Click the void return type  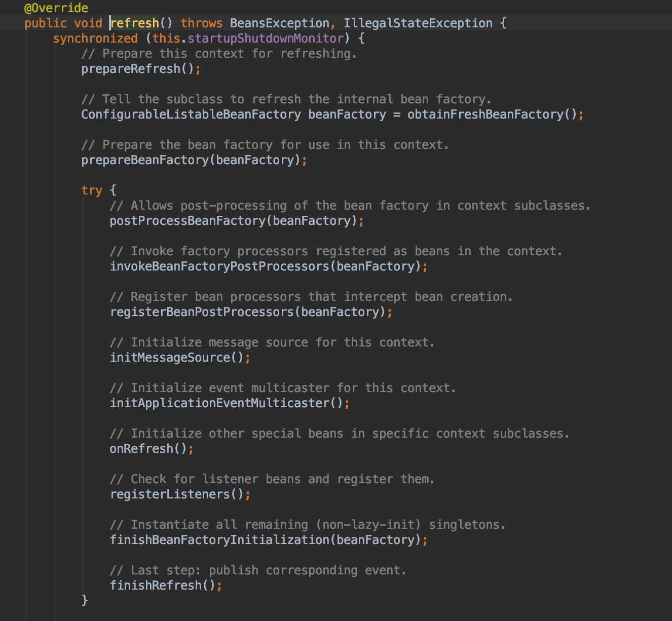click(x=88, y=23)
